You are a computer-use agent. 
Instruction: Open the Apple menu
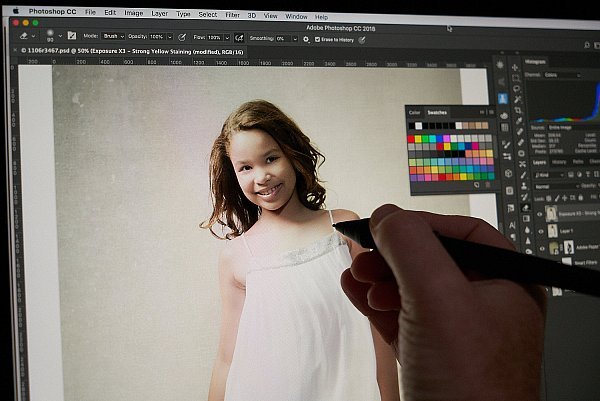pos(16,11)
